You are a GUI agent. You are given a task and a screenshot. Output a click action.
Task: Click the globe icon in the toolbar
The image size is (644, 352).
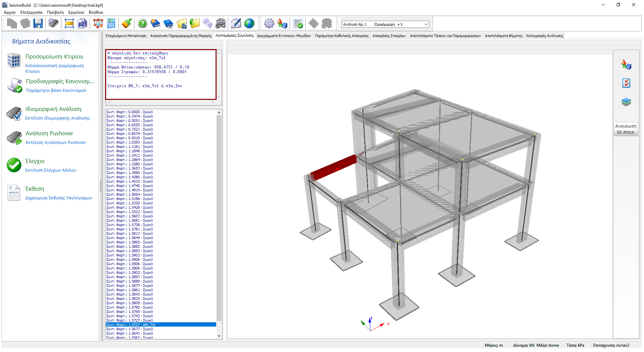click(249, 23)
